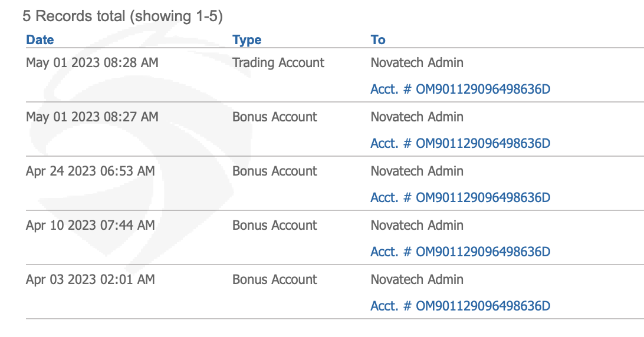The width and height of the screenshot is (644, 337).
Task: Select the May 01 2023 08:28 AM date
Action: pos(92,63)
